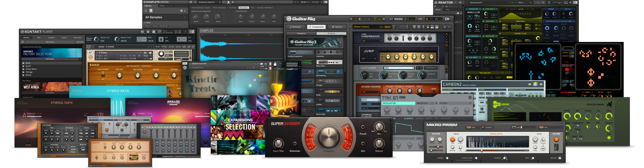Click the globe factory content icon in Komplete Kontrol
This screenshot has height=168, width=644.
pos(182,11)
